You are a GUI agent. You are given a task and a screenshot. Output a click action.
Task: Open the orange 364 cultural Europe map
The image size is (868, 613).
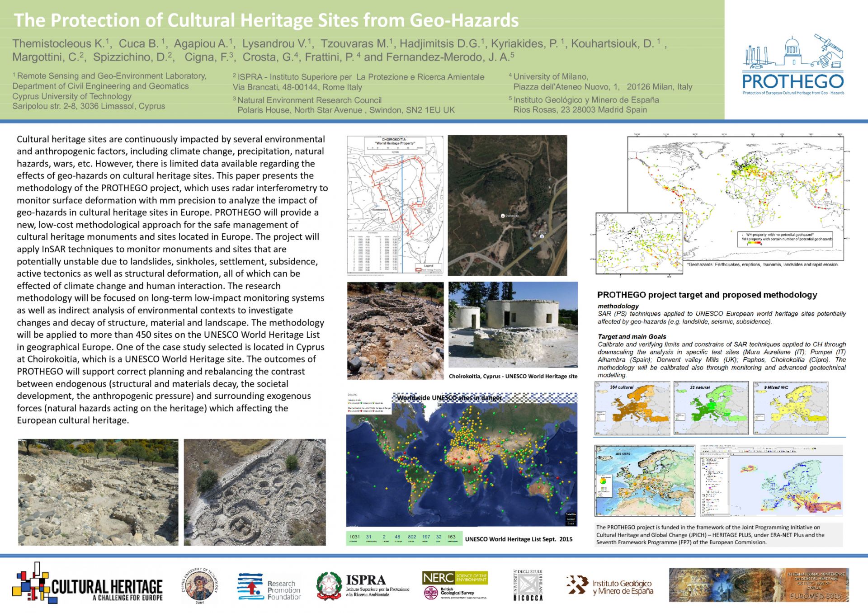(632, 408)
